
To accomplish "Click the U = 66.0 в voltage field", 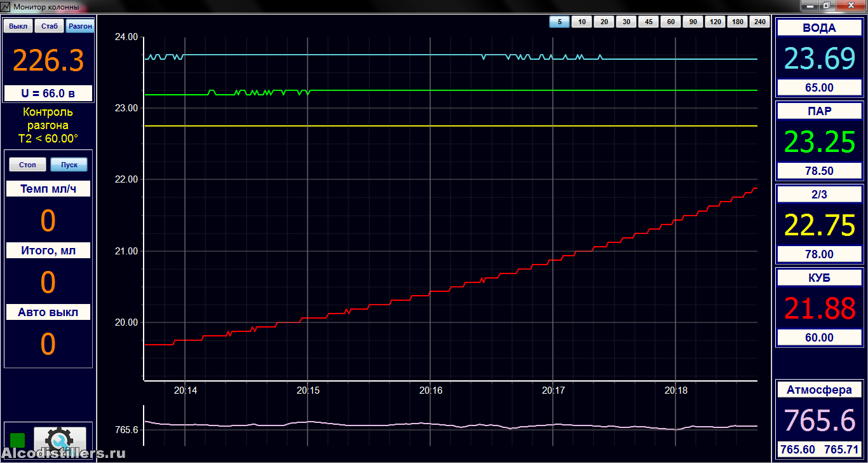I will coord(48,93).
